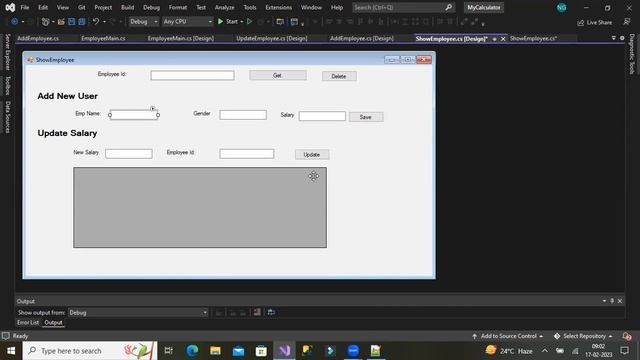Click the Windows Start button
This screenshot has height=360, width=640.
point(11,351)
